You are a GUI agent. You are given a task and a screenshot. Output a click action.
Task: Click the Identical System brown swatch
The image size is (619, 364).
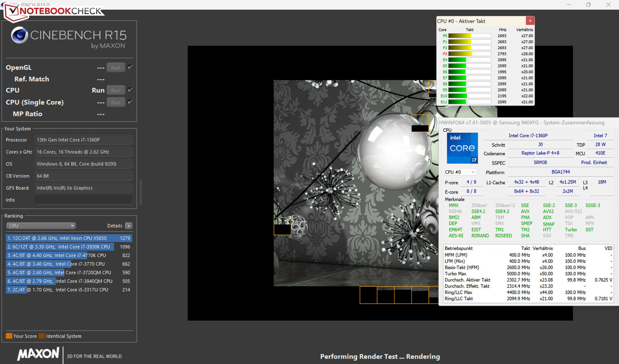42,336
